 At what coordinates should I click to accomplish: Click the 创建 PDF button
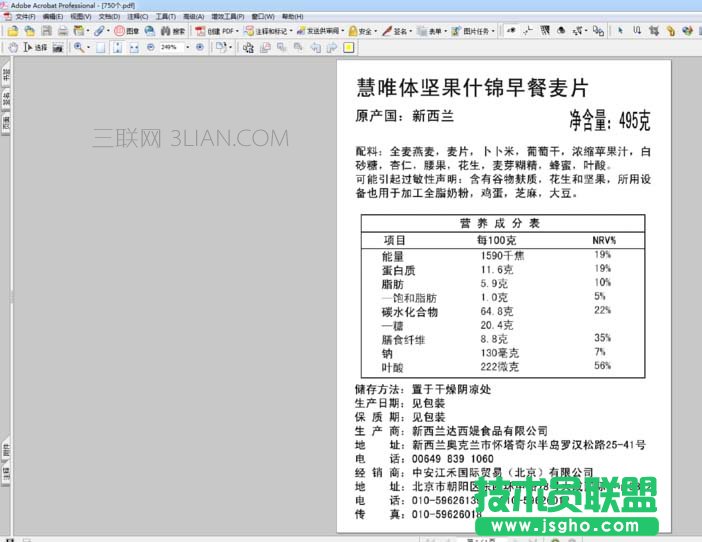pyautogui.click(x=217, y=31)
